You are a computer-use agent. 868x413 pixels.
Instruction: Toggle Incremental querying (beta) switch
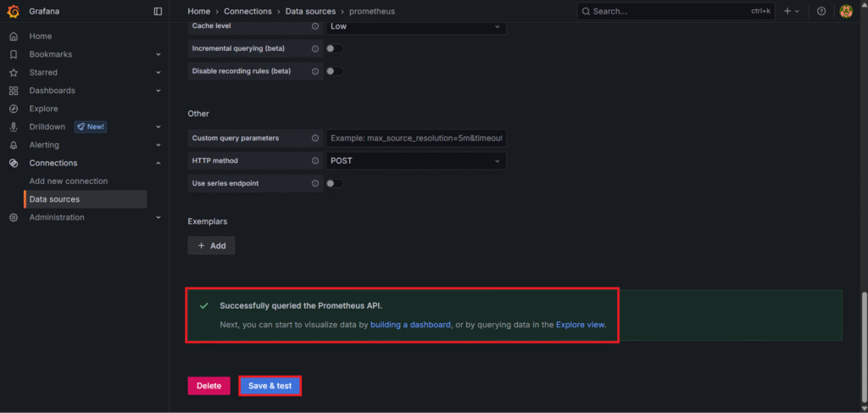pos(334,48)
